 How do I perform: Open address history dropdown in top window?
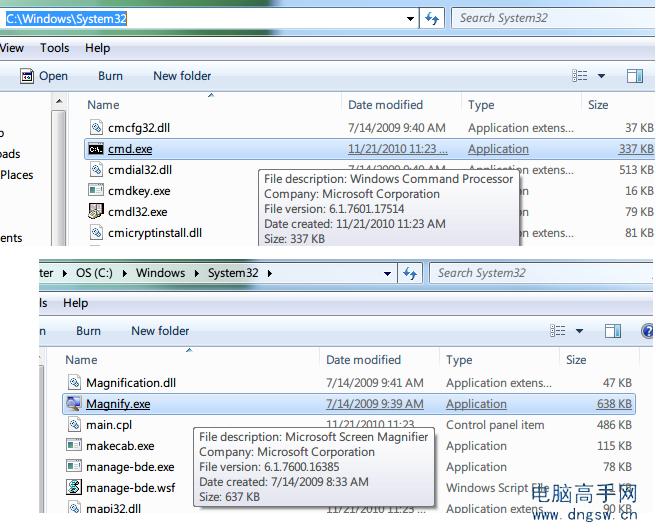pos(410,18)
